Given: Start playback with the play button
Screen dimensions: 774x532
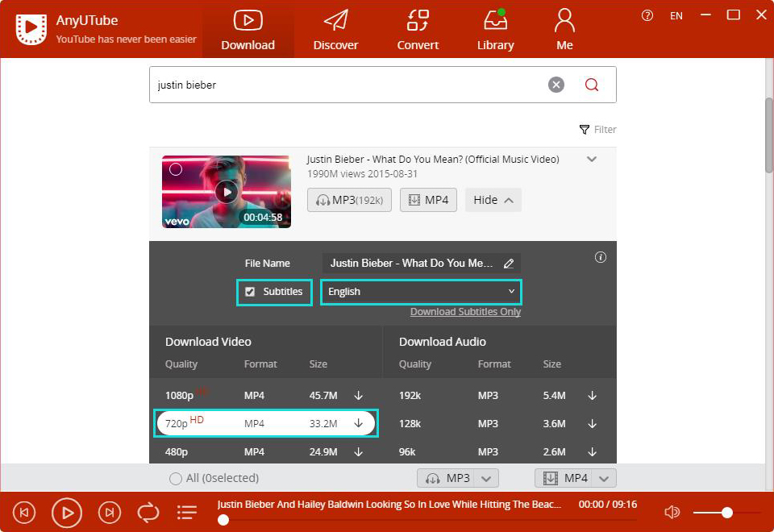Looking at the screenshot, I should pyautogui.click(x=67, y=513).
